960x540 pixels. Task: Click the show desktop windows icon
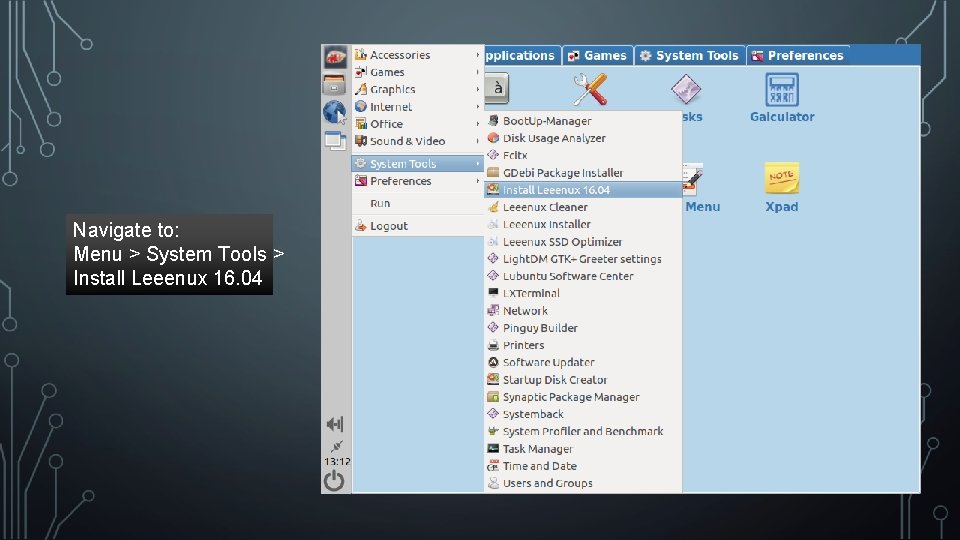pyautogui.click(x=335, y=141)
